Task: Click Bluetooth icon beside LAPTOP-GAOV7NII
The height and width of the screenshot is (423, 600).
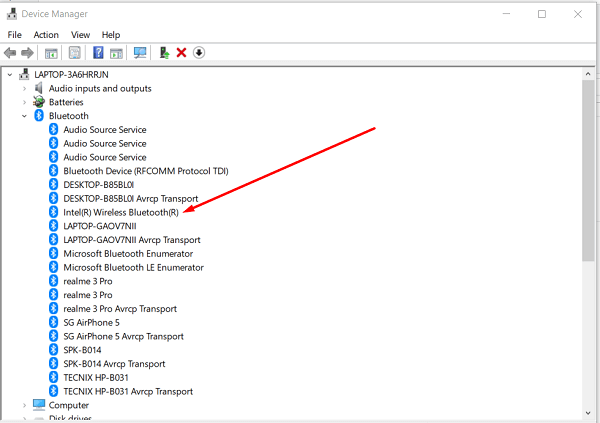Action: (54, 226)
